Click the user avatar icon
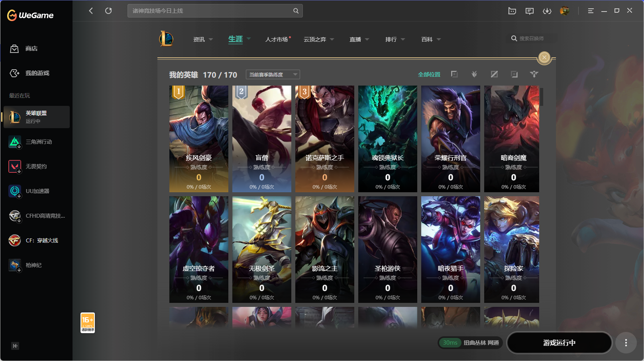This screenshot has height=361, width=644. click(x=565, y=11)
